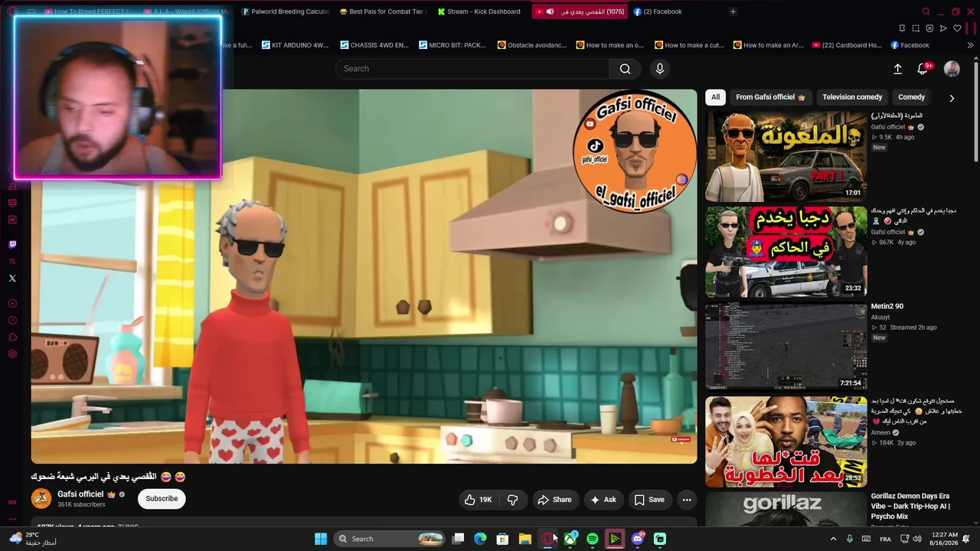Start voice search with the microphone icon

coord(660,69)
